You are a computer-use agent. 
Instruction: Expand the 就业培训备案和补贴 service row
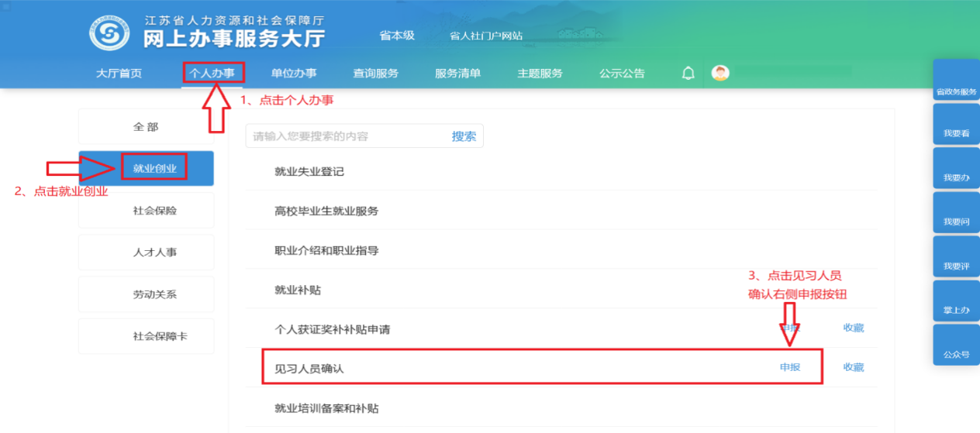click(x=326, y=408)
